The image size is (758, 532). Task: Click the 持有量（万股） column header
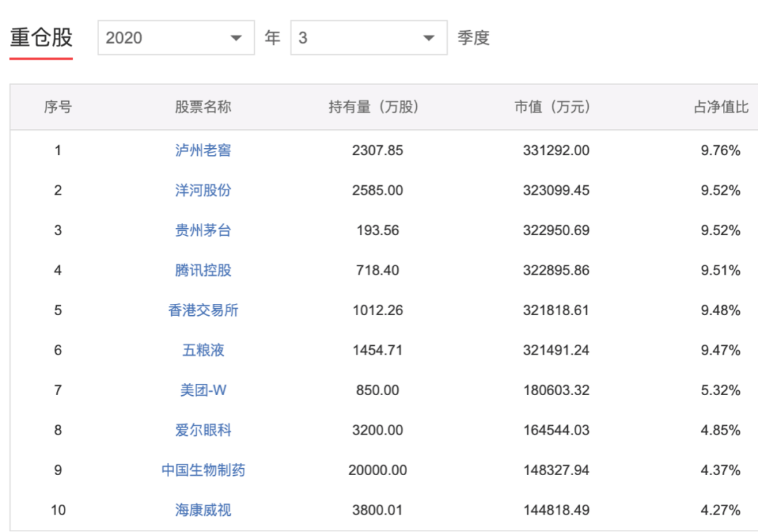373,107
